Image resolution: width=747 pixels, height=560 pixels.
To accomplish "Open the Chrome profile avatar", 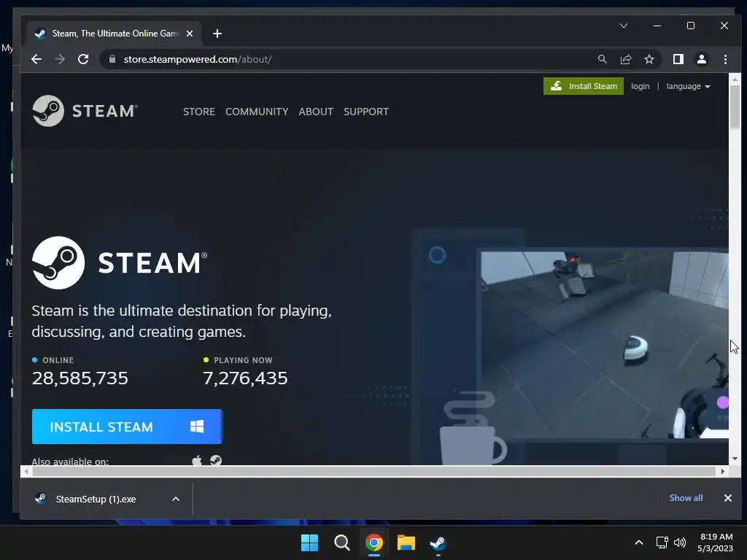I will (x=702, y=59).
